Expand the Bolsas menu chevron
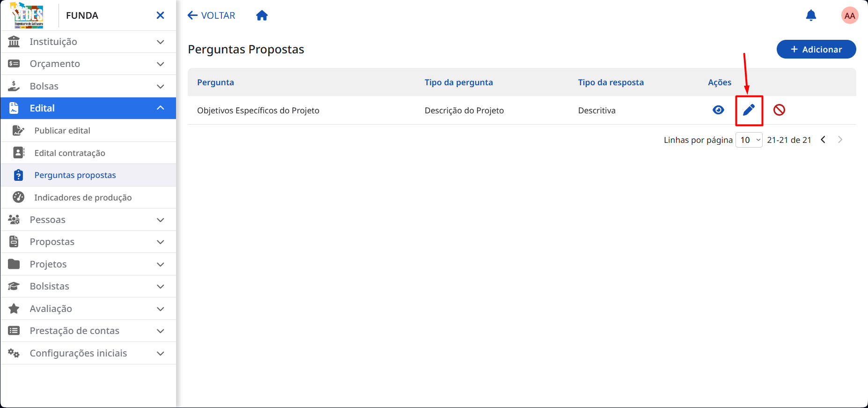868x408 pixels. tap(160, 86)
